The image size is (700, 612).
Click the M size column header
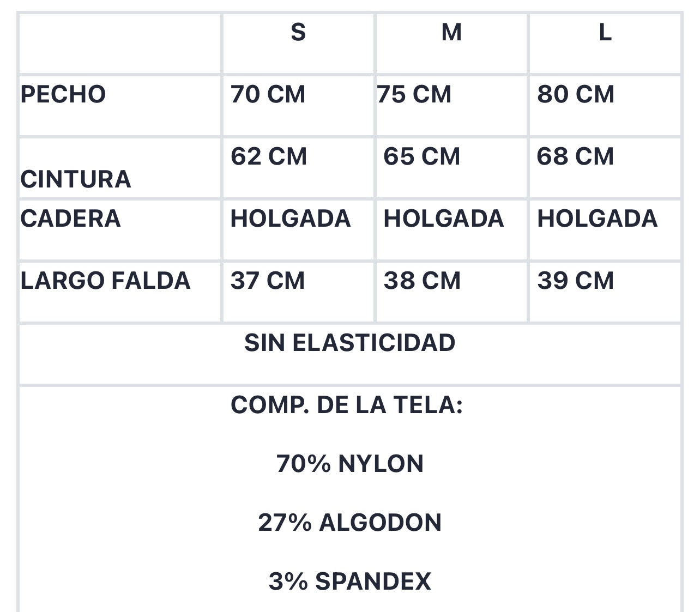click(x=451, y=33)
